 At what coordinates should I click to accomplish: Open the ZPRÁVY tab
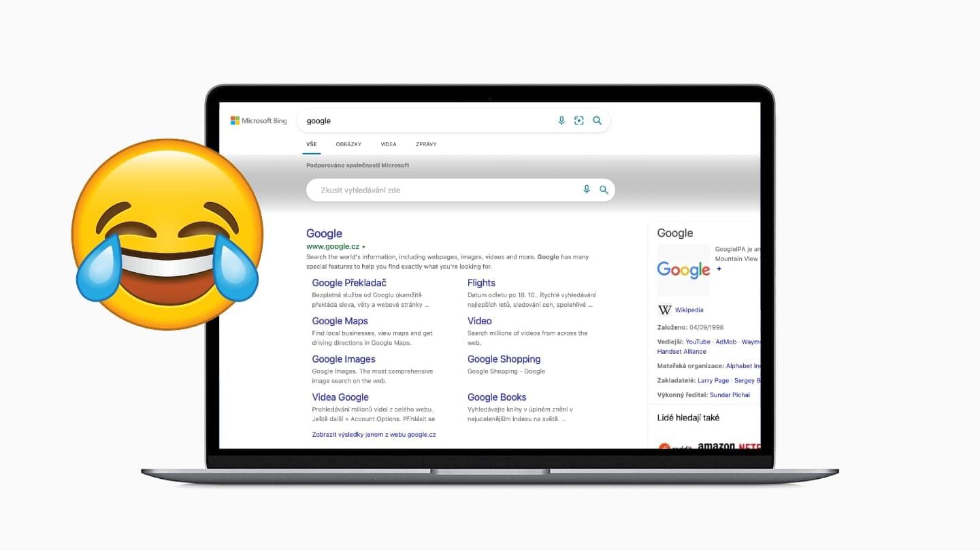coord(426,144)
